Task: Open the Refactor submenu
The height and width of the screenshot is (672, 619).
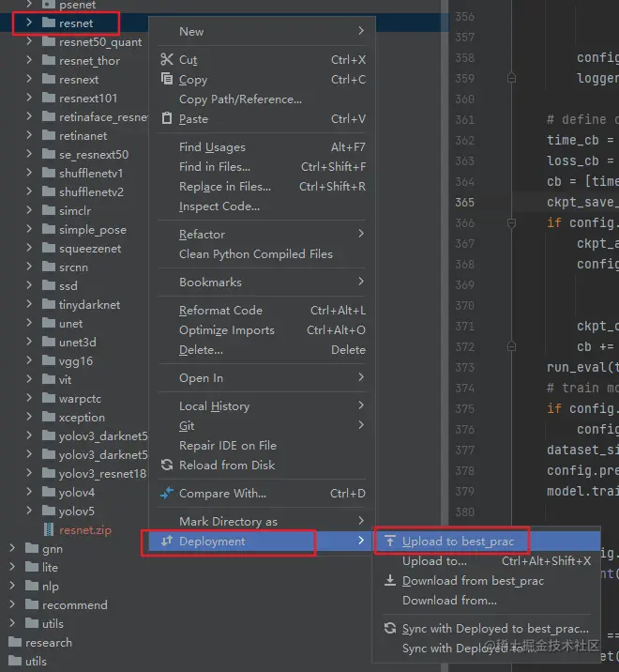Action: 262,234
